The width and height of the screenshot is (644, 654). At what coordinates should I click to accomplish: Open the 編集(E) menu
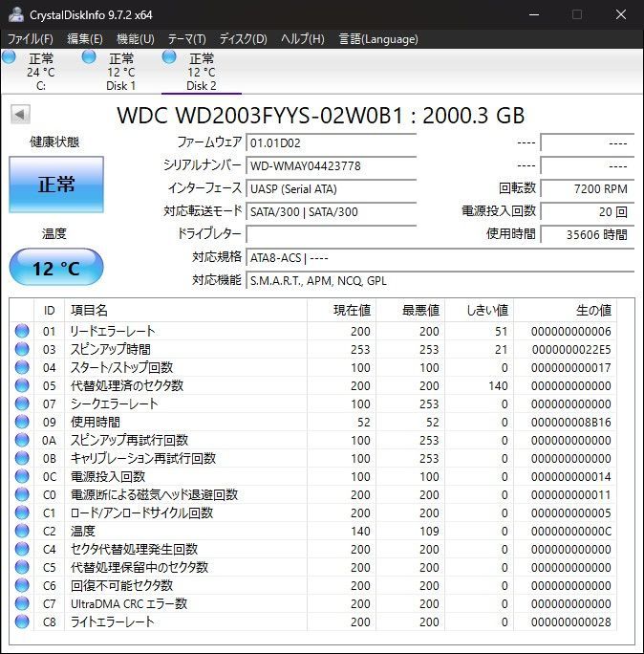coord(85,39)
